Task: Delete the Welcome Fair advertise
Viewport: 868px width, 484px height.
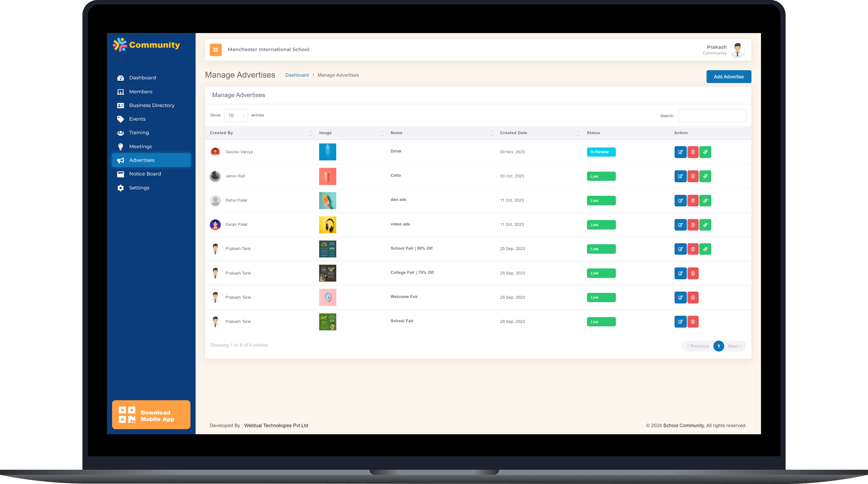Action: coord(693,298)
